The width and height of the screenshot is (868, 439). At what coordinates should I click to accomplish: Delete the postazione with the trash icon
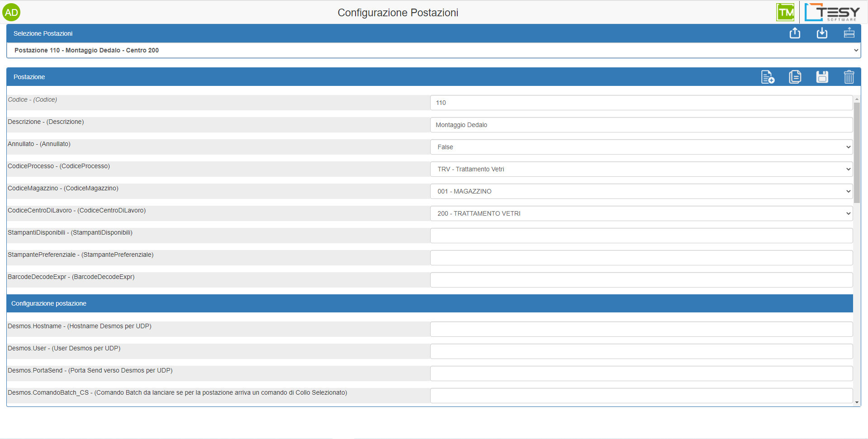tap(849, 77)
